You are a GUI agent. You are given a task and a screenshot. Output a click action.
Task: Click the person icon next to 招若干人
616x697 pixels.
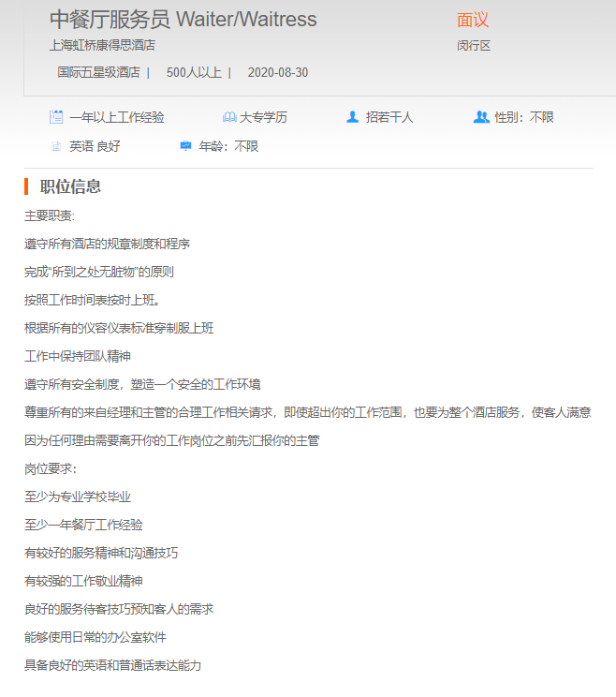(352, 117)
